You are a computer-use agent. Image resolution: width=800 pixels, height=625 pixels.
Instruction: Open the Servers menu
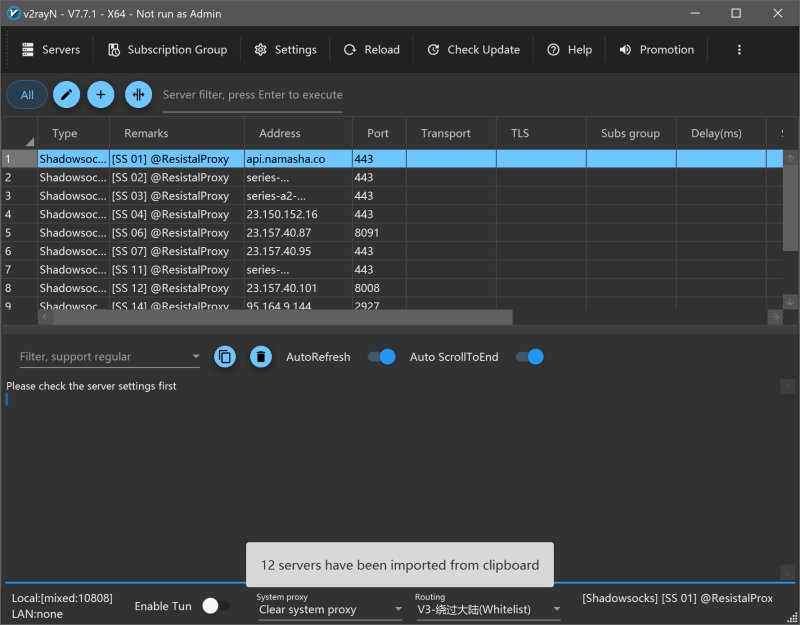50,50
